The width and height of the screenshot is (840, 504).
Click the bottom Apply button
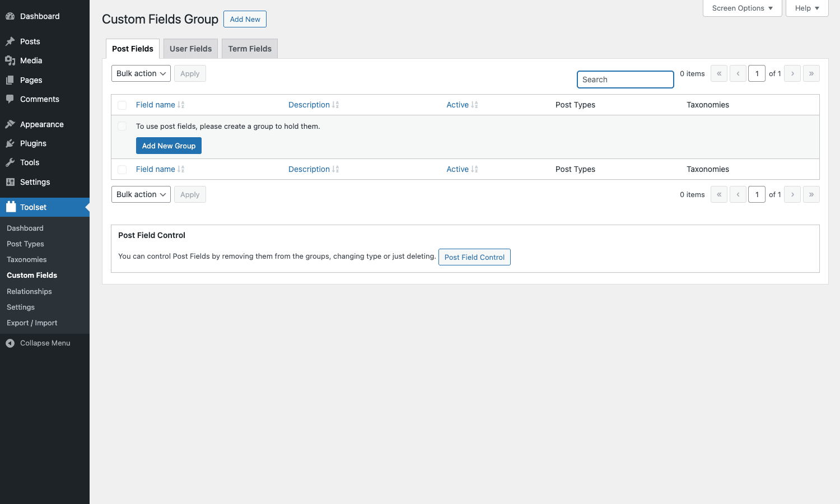coord(190,194)
